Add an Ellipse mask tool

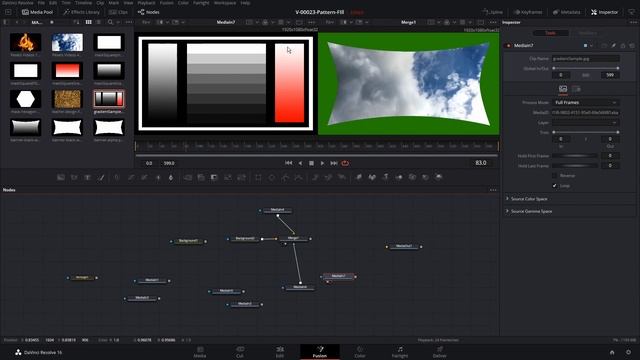272,177
